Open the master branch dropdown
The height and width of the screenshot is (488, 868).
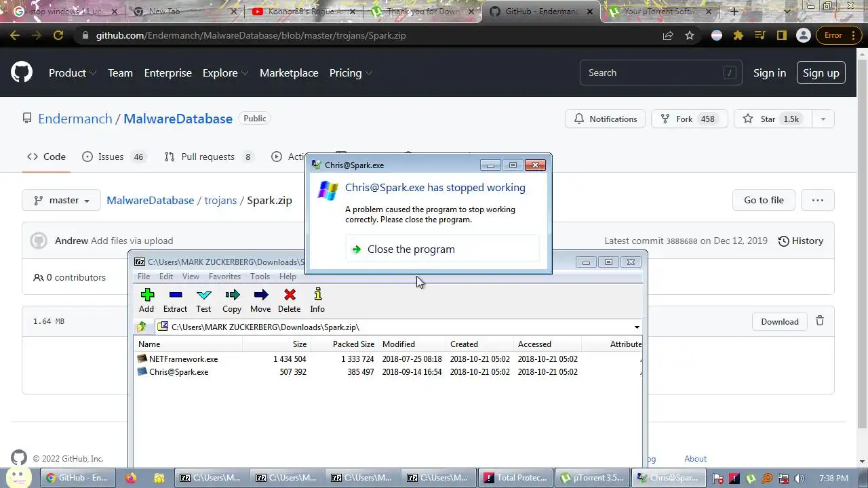click(61, 200)
